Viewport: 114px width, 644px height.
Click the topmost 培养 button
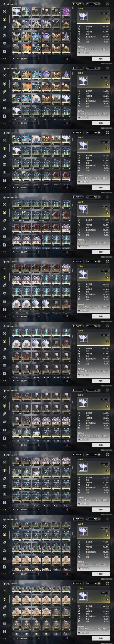tap(101, 59)
